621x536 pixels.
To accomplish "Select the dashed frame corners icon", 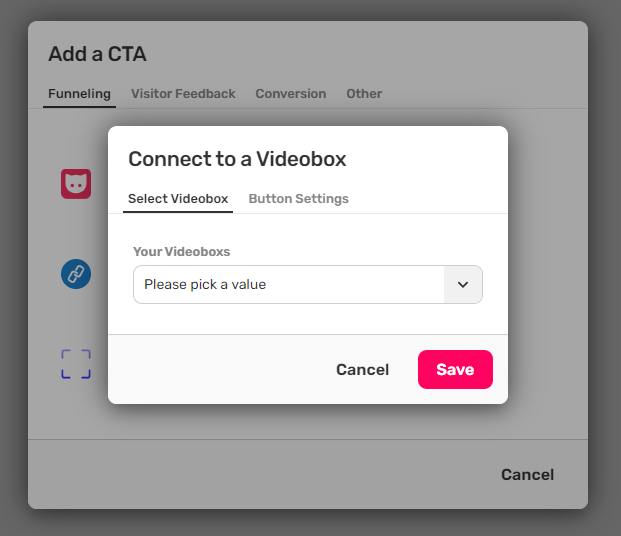I will point(76,364).
